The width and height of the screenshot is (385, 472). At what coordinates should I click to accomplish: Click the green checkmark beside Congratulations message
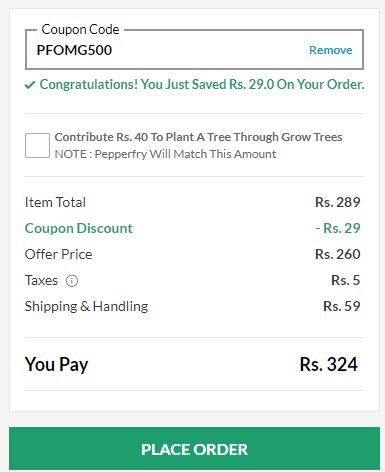click(x=30, y=85)
